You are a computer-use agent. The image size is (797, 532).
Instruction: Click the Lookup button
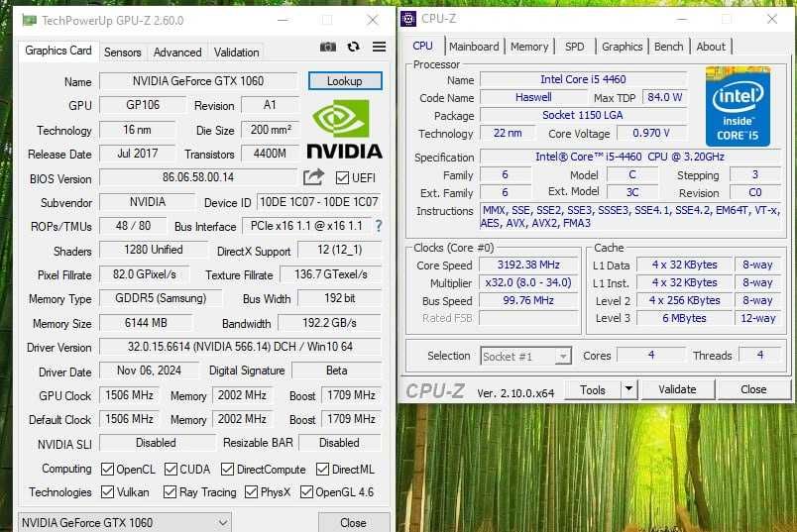(x=345, y=81)
